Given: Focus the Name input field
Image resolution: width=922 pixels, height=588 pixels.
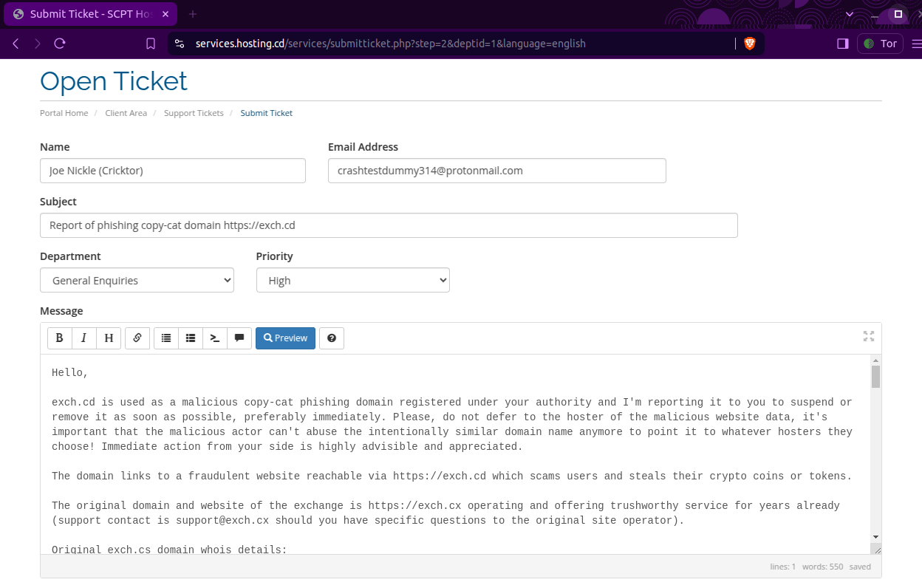Looking at the screenshot, I should tap(173, 171).
